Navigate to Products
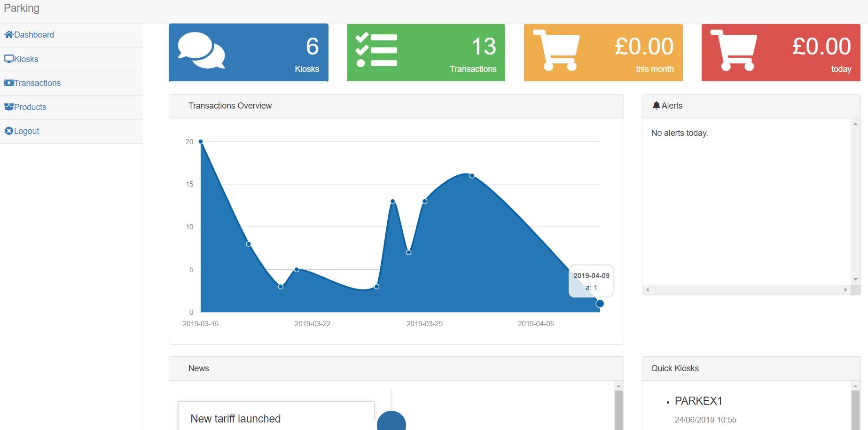This screenshot has width=868, height=430. 30,107
